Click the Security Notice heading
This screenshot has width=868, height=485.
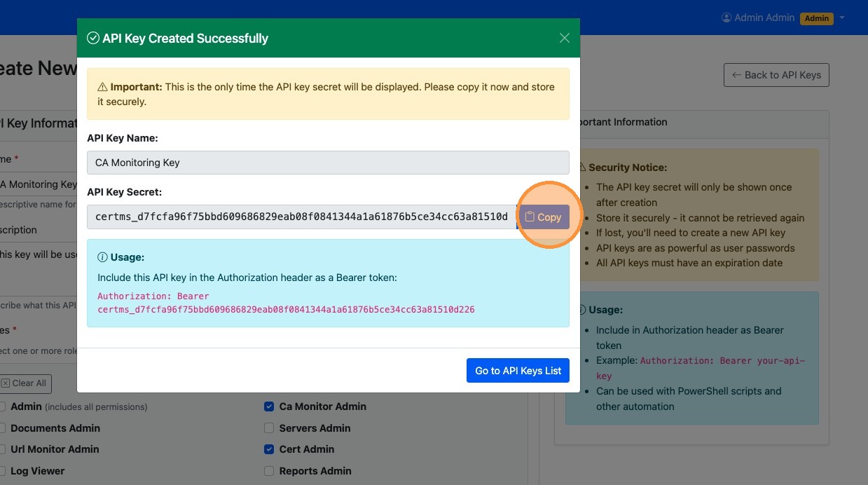[x=627, y=168]
